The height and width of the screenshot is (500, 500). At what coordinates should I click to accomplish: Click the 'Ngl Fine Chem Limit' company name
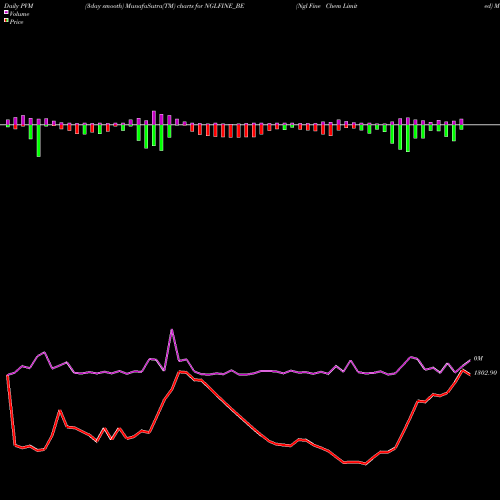pos(327,6)
